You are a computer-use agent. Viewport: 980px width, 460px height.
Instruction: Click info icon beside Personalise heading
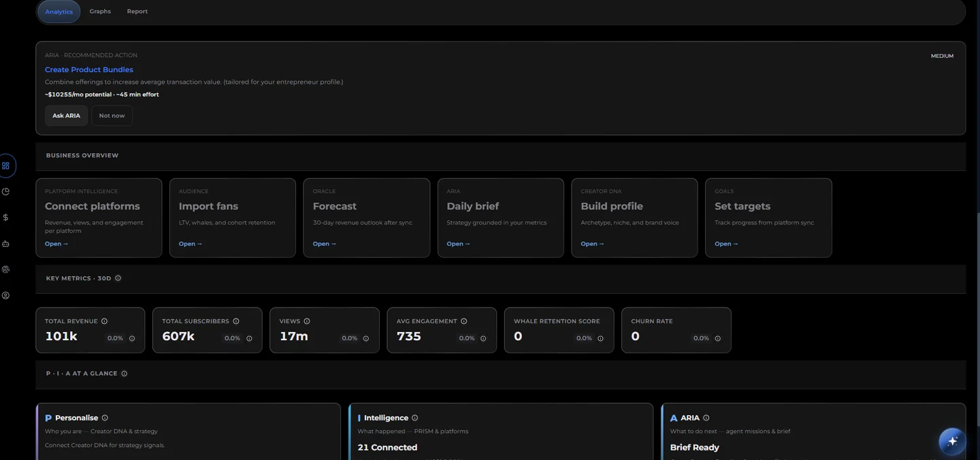[105, 418]
